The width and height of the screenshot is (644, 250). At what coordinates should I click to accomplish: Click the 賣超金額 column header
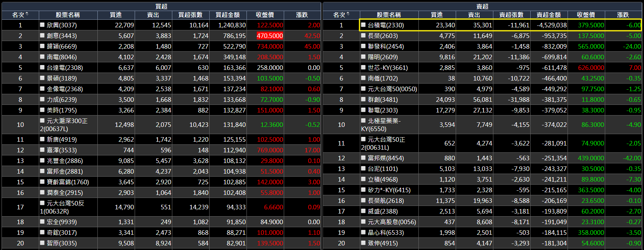tap(549, 15)
